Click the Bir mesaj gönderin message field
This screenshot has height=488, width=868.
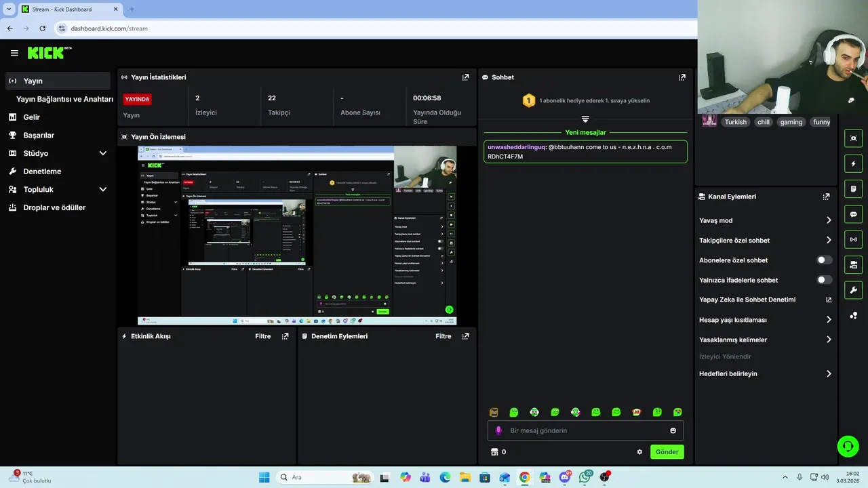click(585, 430)
